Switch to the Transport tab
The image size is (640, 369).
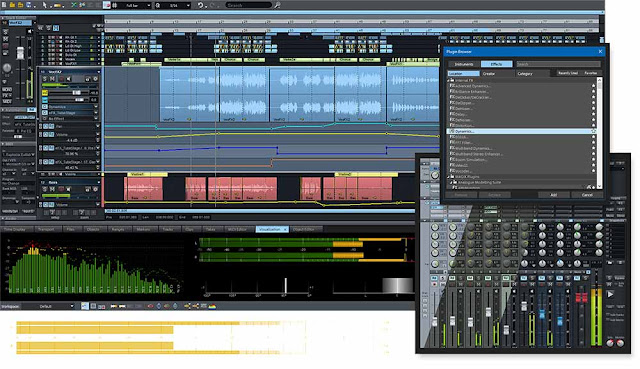click(47, 229)
